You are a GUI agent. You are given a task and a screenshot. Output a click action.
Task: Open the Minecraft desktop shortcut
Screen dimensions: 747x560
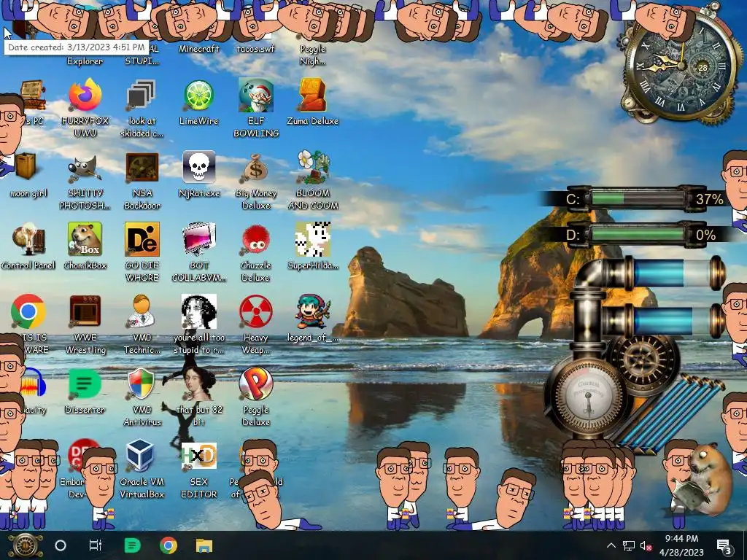pos(198,49)
